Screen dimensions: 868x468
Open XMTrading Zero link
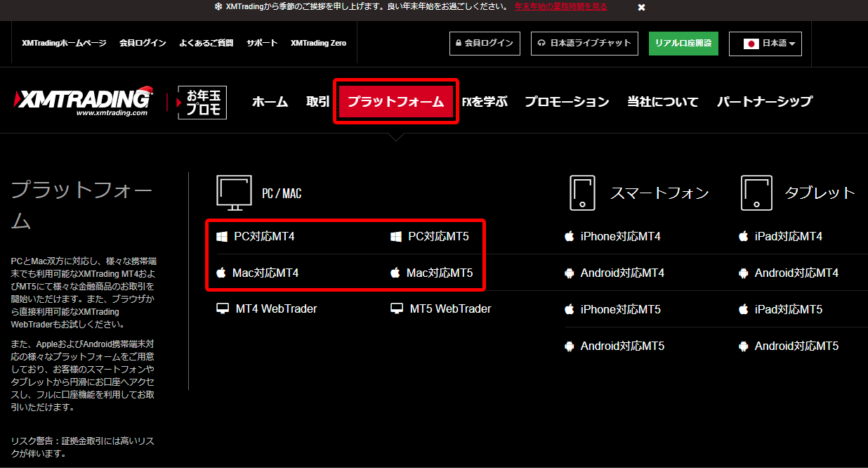click(318, 43)
